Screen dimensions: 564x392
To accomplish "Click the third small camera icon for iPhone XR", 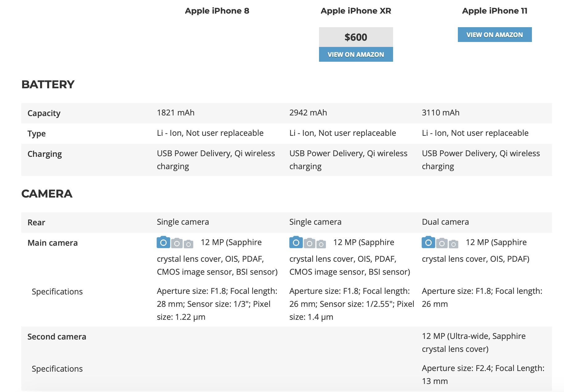I will click(321, 244).
